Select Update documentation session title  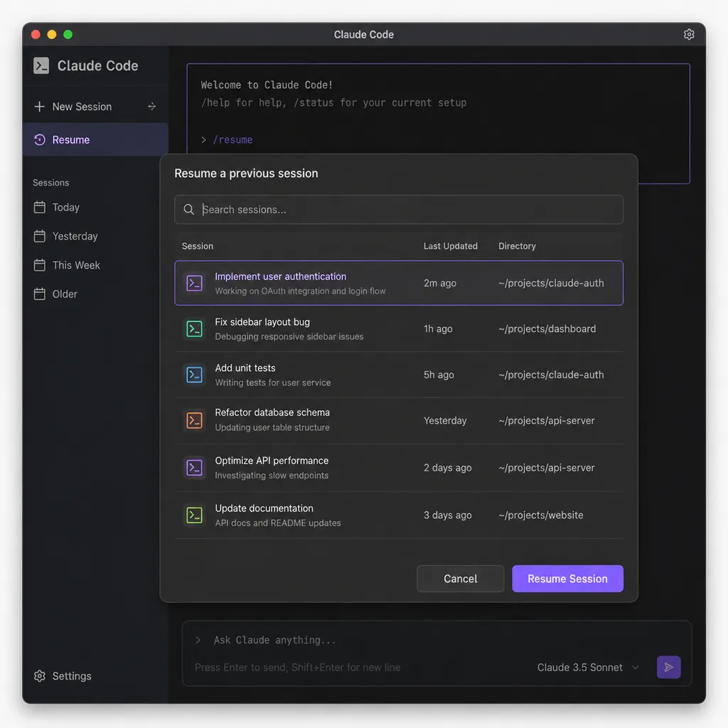[264, 508]
